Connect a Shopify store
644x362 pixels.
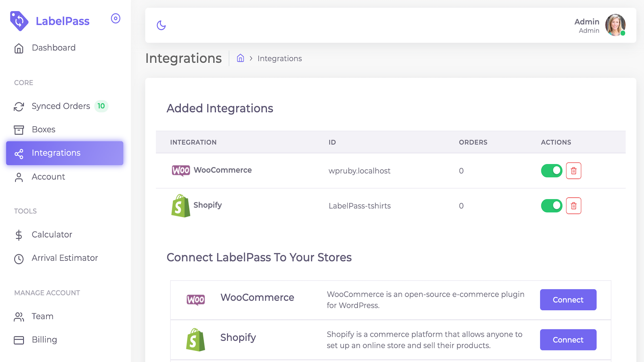[568, 340]
